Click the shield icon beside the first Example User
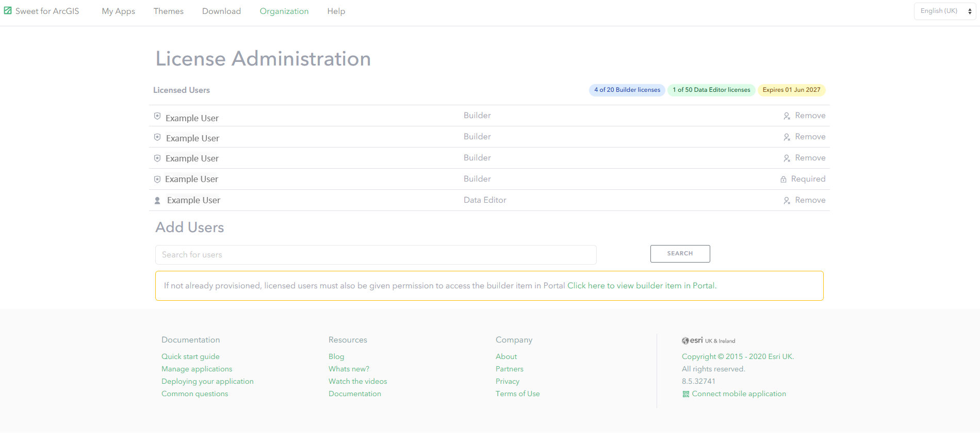 pyautogui.click(x=157, y=117)
